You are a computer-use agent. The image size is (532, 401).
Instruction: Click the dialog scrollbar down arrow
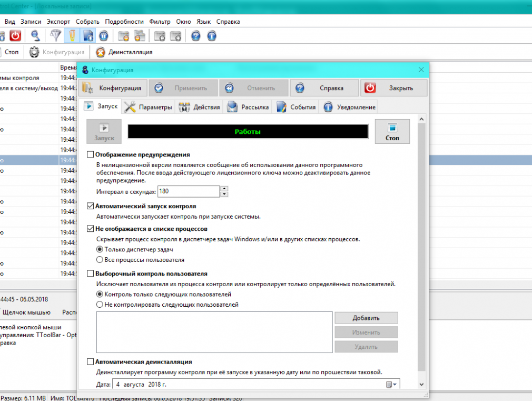[421, 384]
